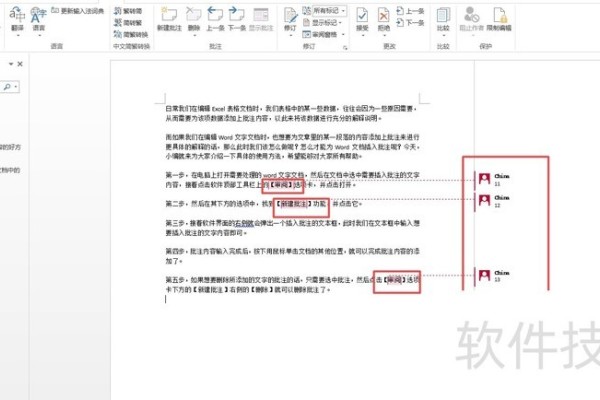Image resolution: width=600 pixels, height=400 pixels.
Task: Open the 翻译 translate menu
Action: [17, 20]
